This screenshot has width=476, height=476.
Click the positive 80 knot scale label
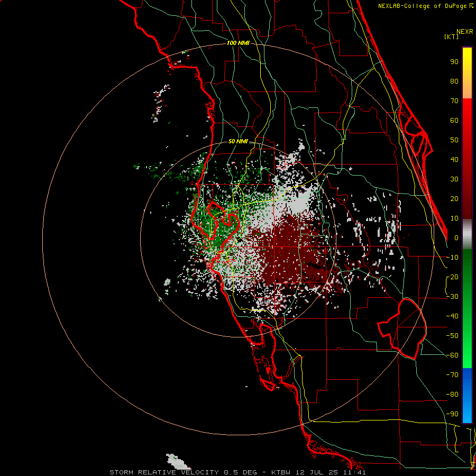(454, 81)
